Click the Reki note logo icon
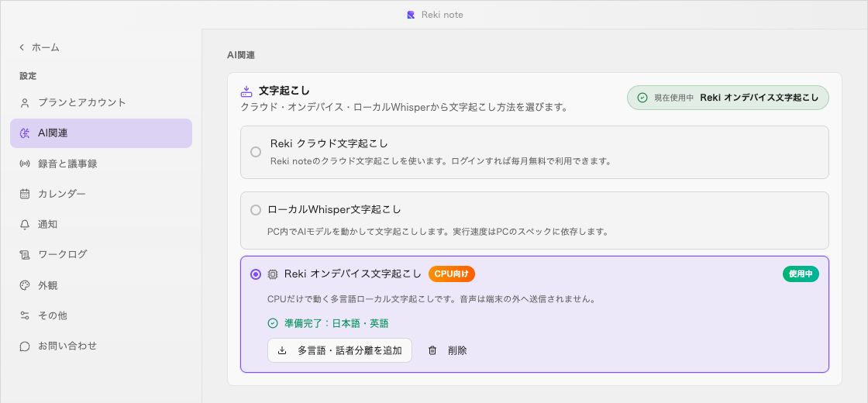Viewport: 868px width, 403px height. (411, 15)
